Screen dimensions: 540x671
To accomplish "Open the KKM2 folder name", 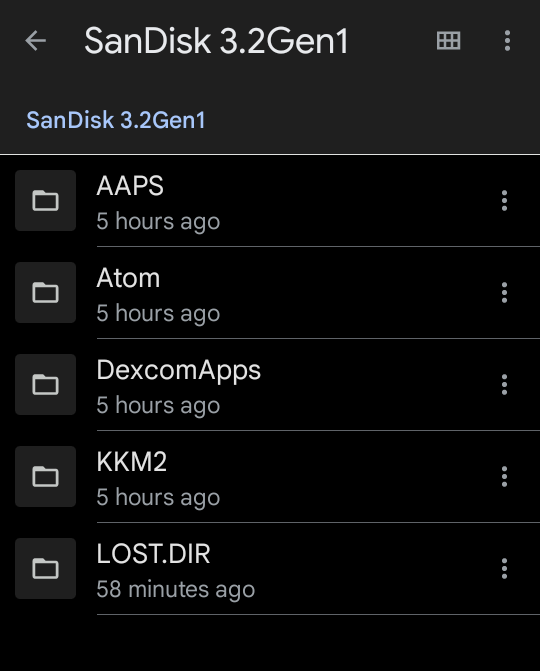I will pos(132,462).
